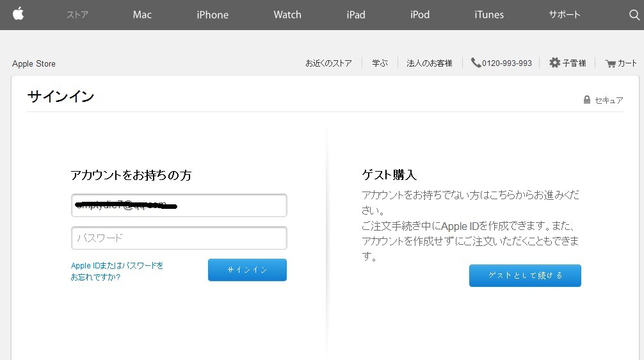Open the iPad menu item
The image size is (644, 360).
[356, 15]
